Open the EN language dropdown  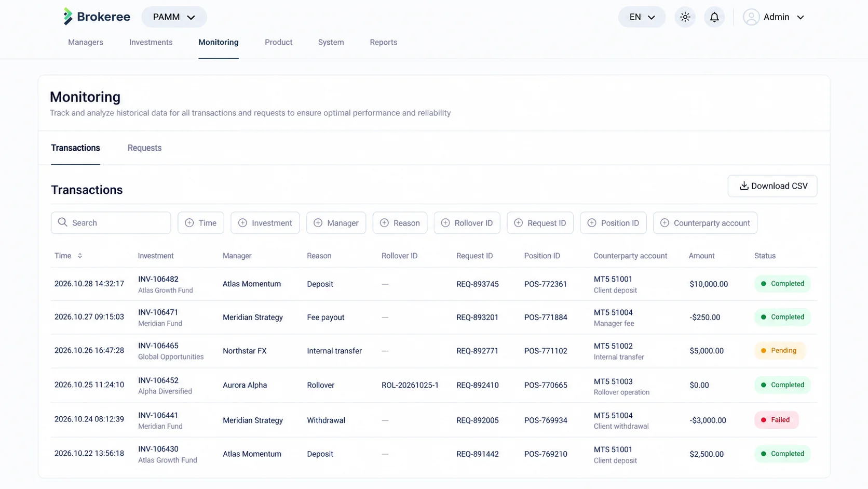tap(642, 17)
